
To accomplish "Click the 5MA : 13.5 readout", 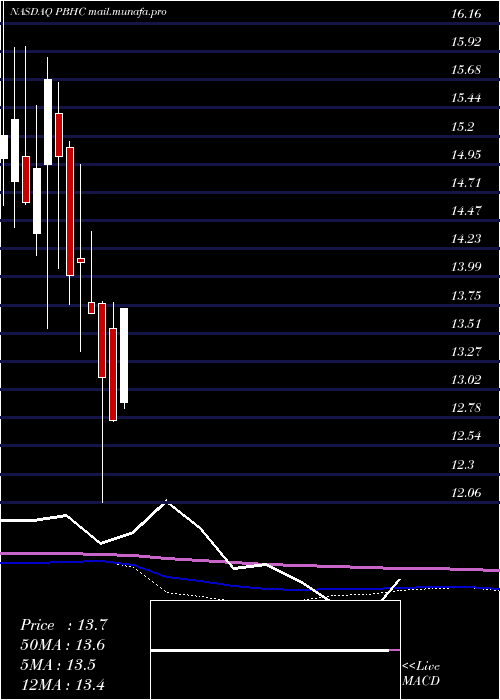I will (x=58, y=665).
